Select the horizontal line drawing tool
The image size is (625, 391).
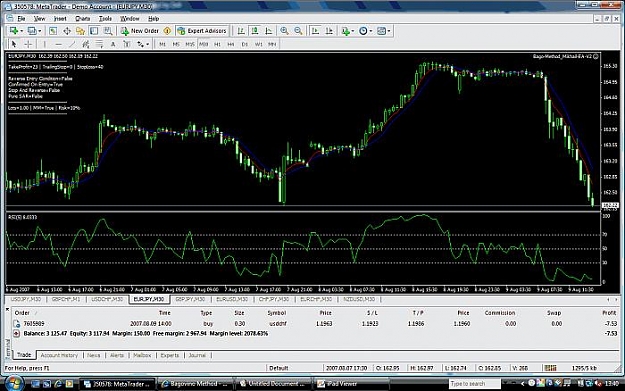pos(59,44)
